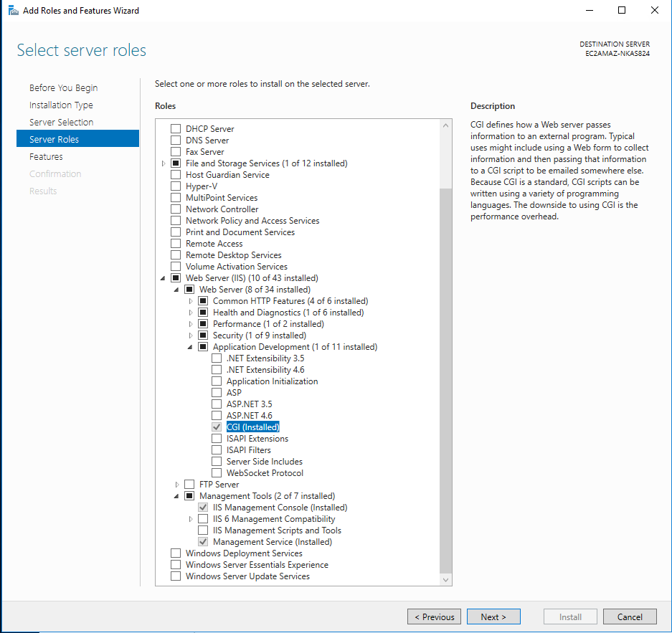Viewport: 672px width, 633px height.
Task: Check the Server Side Includes box
Action: [217, 461]
